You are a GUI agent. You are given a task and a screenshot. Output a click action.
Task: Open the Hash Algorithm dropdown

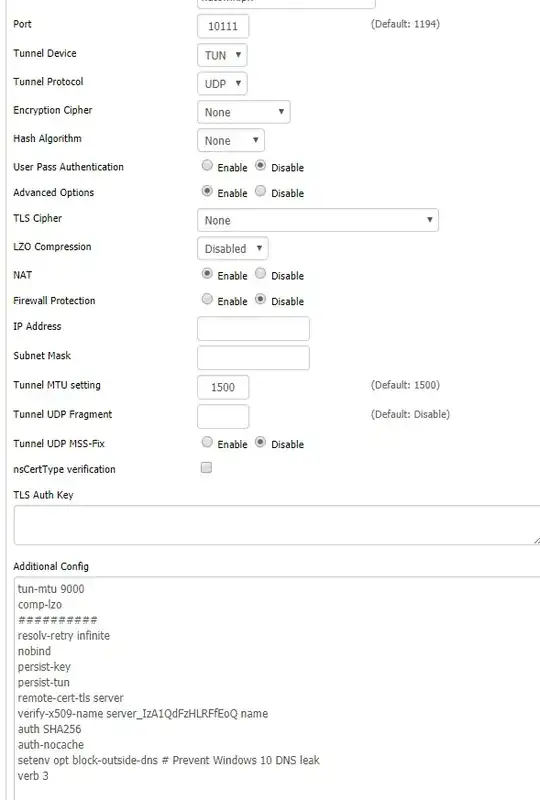[231, 140]
